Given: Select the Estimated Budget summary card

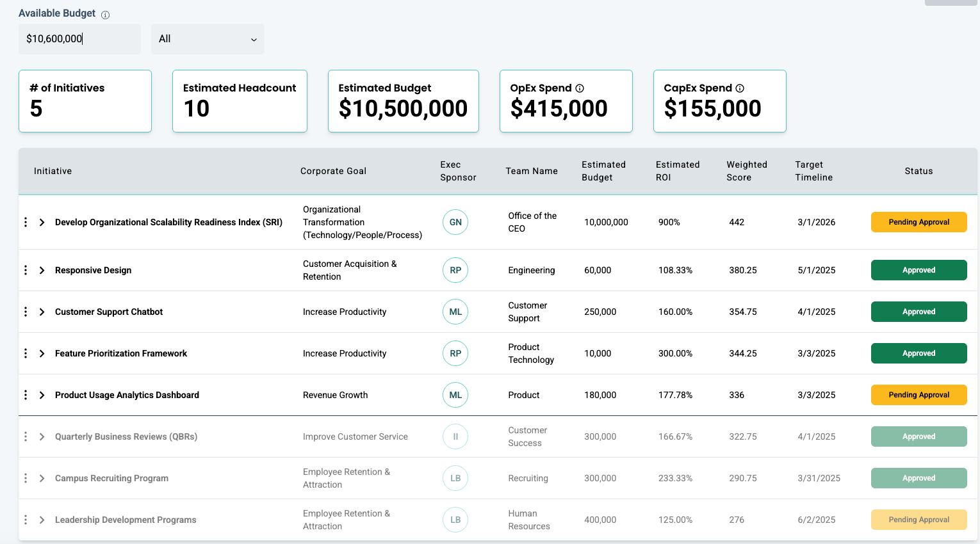Looking at the screenshot, I should [x=403, y=101].
